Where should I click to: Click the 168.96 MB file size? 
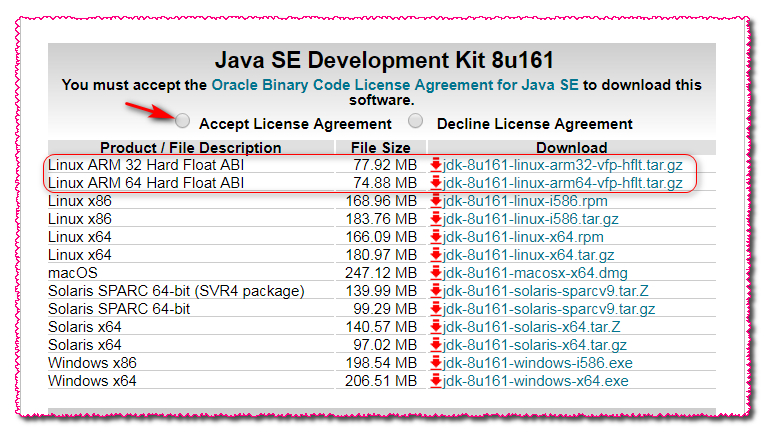pyautogui.click(x=381, y=201)
